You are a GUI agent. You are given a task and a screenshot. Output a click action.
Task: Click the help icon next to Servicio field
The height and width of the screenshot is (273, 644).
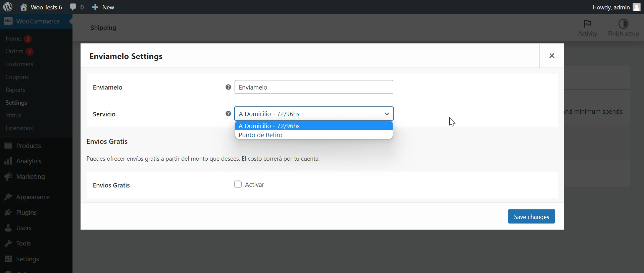pyautogui.click(x=228, y=114)
